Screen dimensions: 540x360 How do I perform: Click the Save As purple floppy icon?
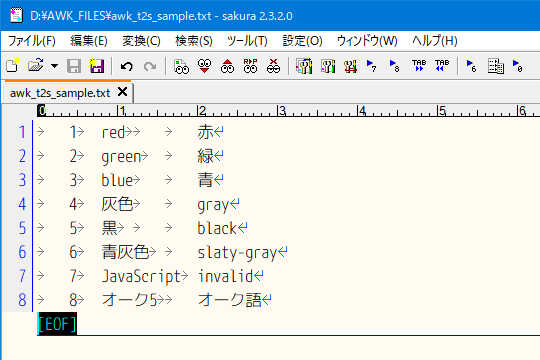tap(97, 66)
